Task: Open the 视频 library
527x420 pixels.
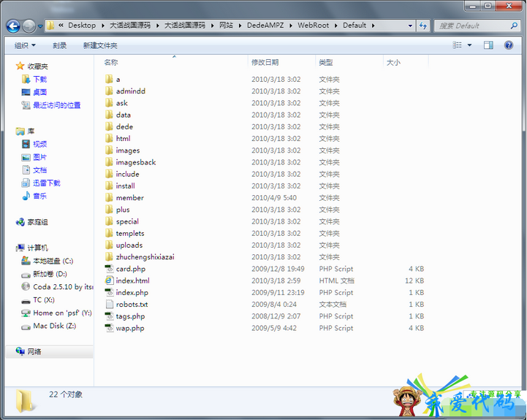Action: pos(40,144)
